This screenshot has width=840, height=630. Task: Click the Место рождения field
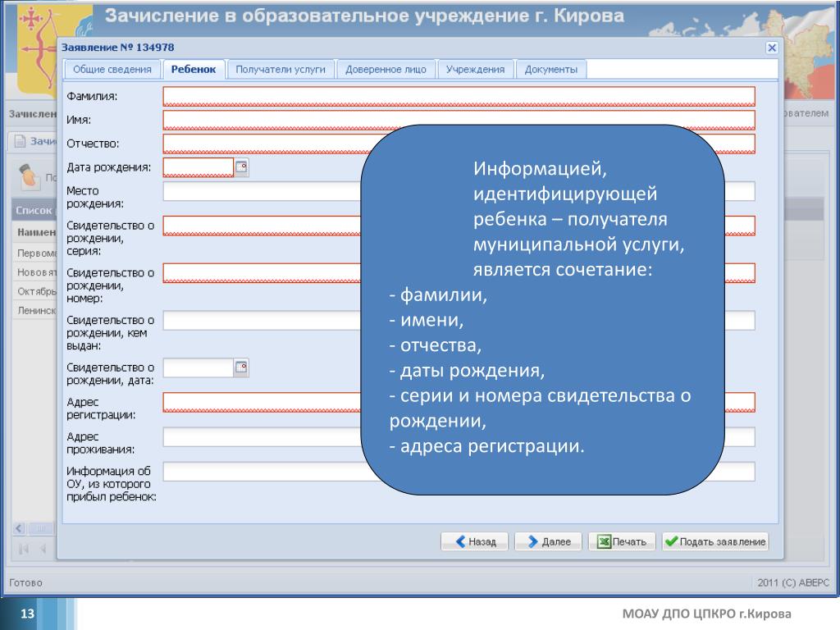[x=459, y=191]
